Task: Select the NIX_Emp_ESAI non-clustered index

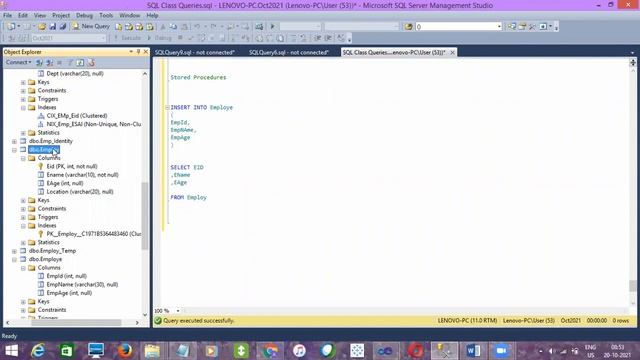Action: [x=94, y=124]
